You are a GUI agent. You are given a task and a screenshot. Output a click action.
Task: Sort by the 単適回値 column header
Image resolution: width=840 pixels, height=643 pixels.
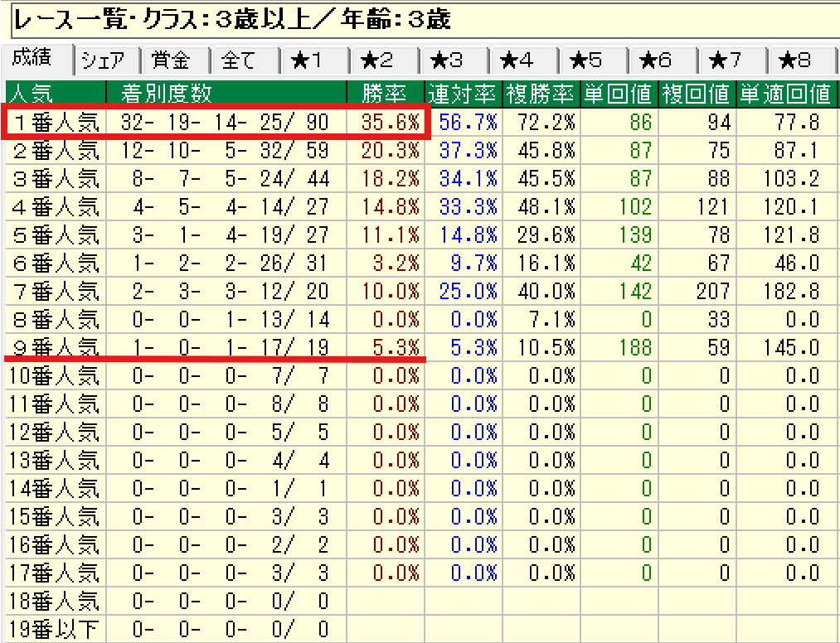tap(784, 93)
